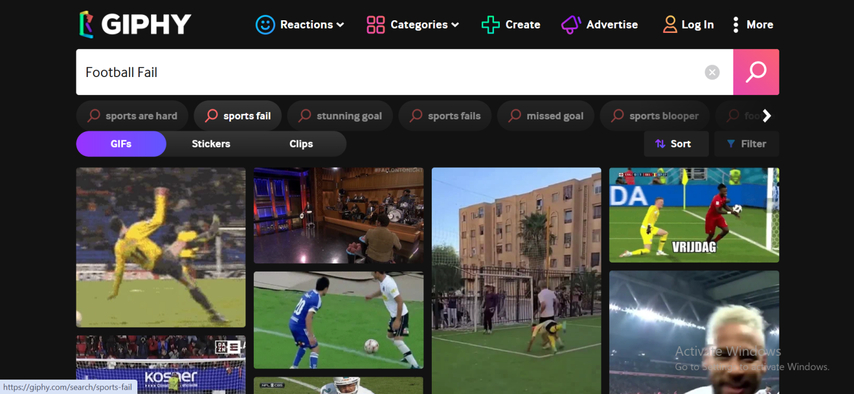The width and height of the screenshot is (854, 394).
Task: Switch to the Stickers tab
Action: [x=211, y=144]
